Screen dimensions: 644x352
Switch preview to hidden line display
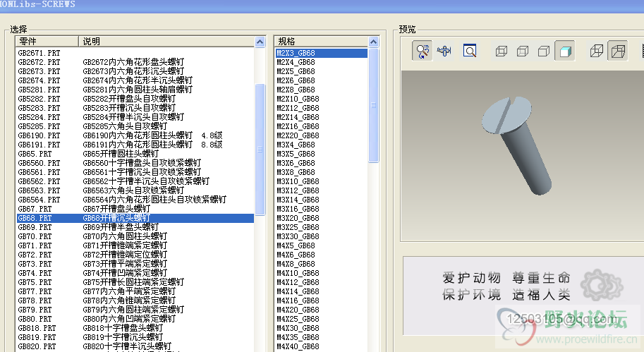523,51
